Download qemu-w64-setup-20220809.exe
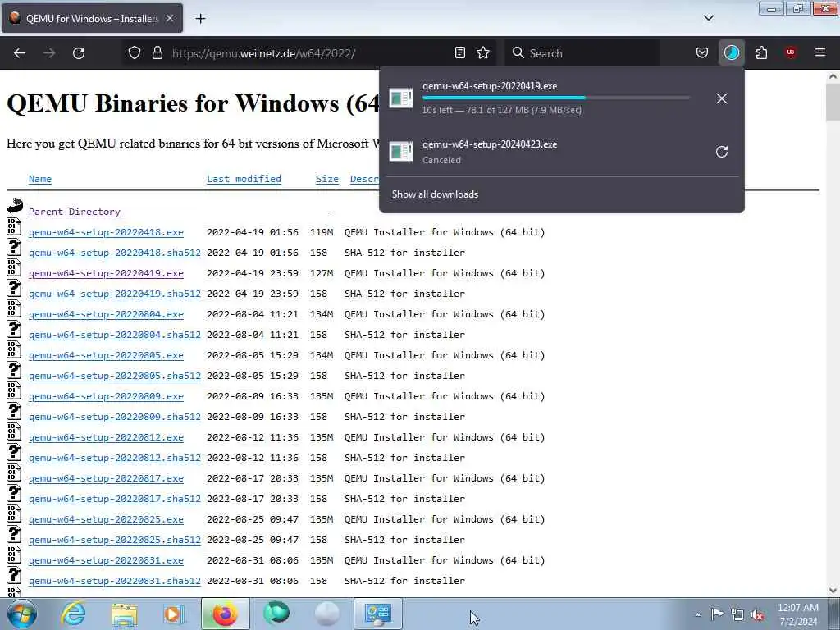 [x=106, y=396]
